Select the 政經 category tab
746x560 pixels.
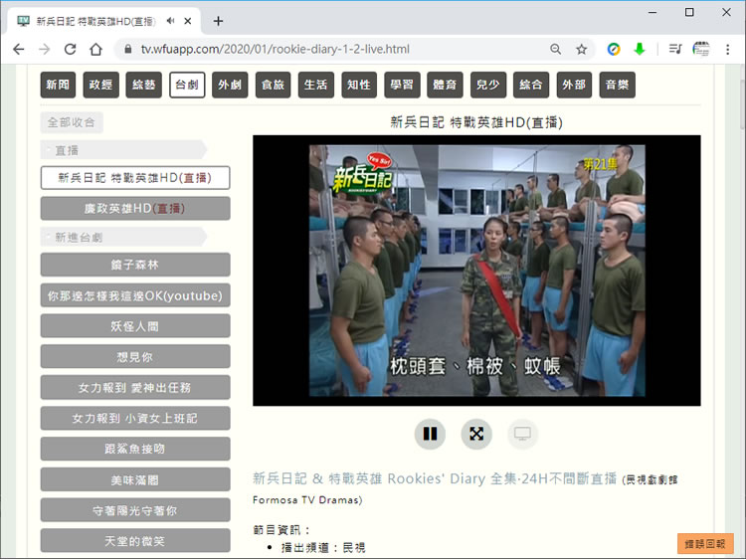click(x=100, y=85)
